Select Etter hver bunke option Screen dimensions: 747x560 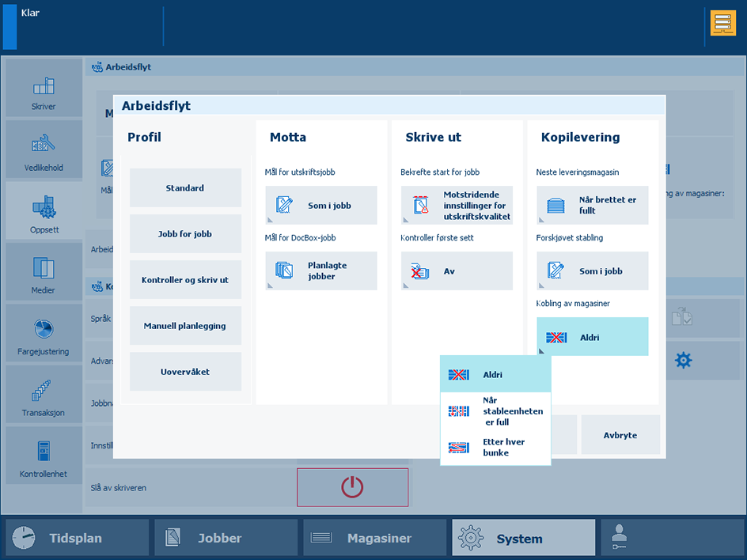[x=495, y=447]
